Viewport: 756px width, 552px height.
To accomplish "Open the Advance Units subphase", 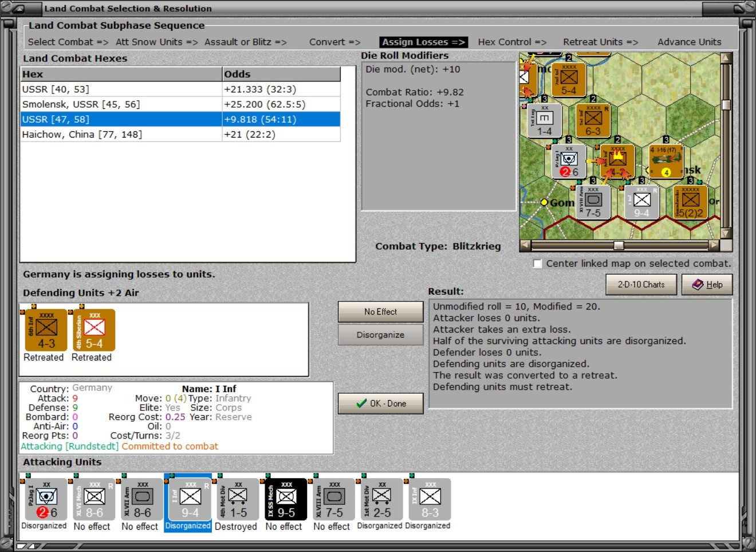I will pyautogui.click(x=689, y=42).
